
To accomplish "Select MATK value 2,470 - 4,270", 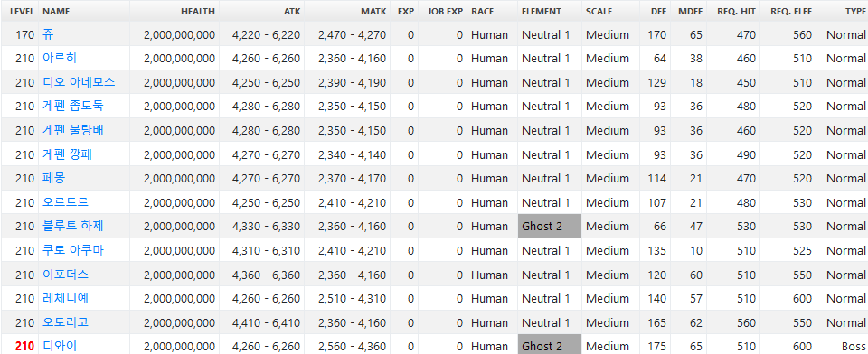I will [x=352, y=35].
